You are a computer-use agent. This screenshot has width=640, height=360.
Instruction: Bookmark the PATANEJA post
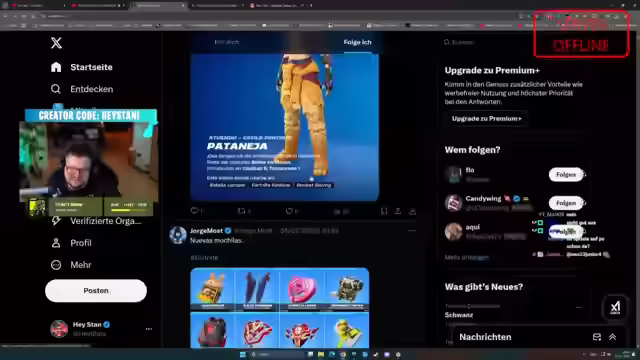pyautogui.click(x=384, y=211)
